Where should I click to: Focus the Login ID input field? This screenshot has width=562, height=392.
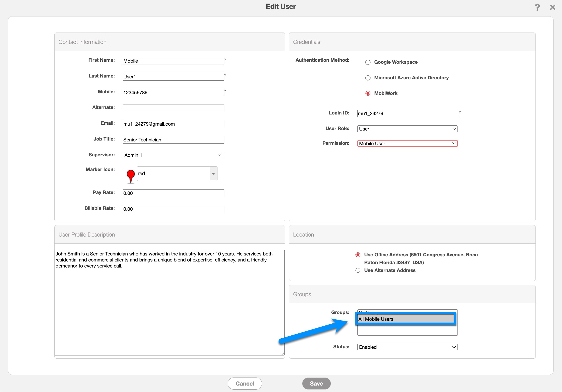(x=408, y=114)
